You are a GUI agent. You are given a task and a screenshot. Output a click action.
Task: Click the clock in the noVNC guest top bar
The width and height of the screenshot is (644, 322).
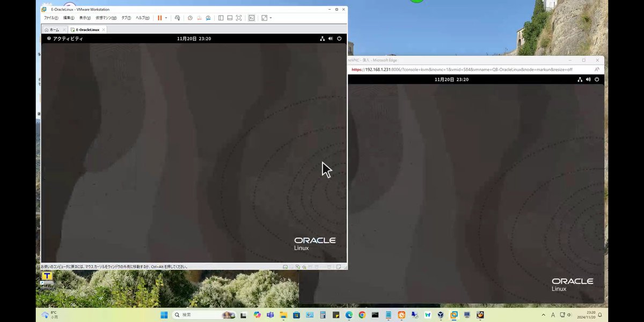(451, 79)
